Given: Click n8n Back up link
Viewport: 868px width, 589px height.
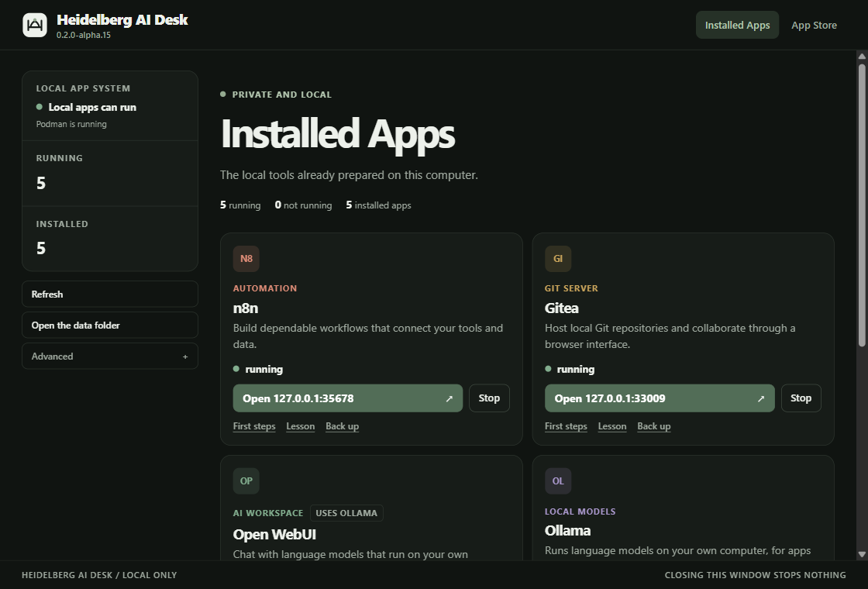Looking at the screenshot, I should (x=342, y=426).
